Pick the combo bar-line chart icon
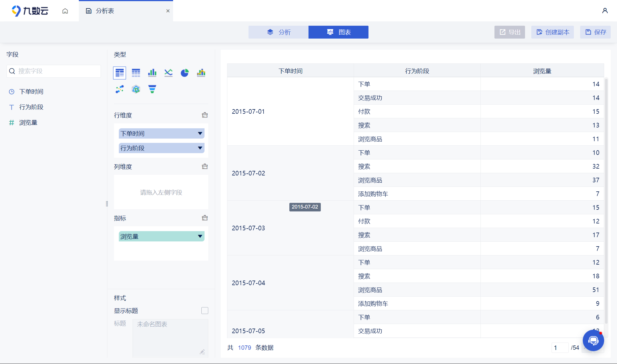Viewport: 617px width, 364px height. coord(201,73)
